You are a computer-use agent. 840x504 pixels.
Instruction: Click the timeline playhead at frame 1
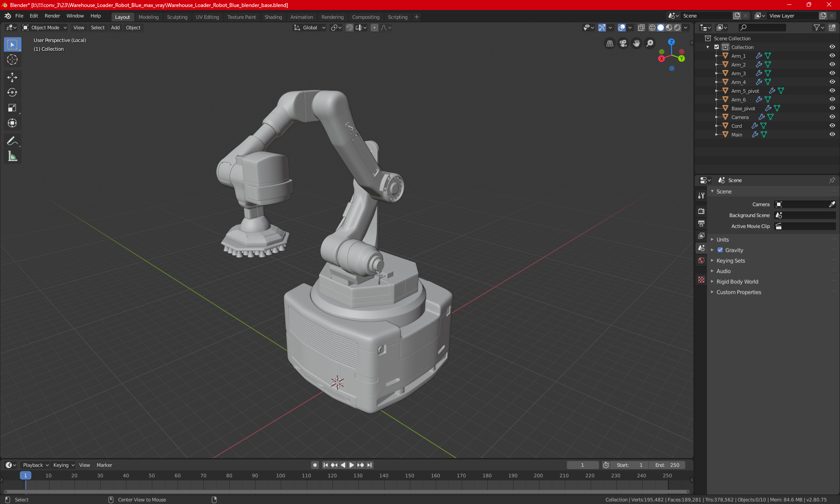click(25, 476)
